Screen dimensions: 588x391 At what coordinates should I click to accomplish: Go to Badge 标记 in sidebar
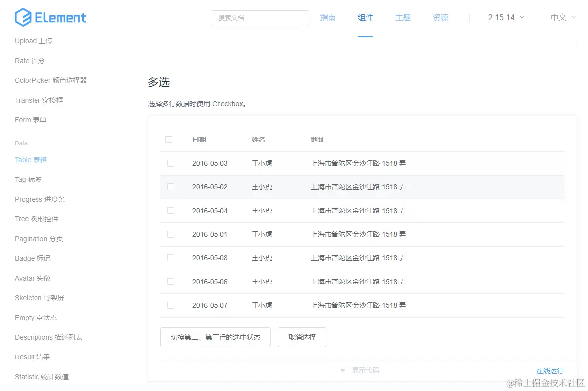point(33,258)
